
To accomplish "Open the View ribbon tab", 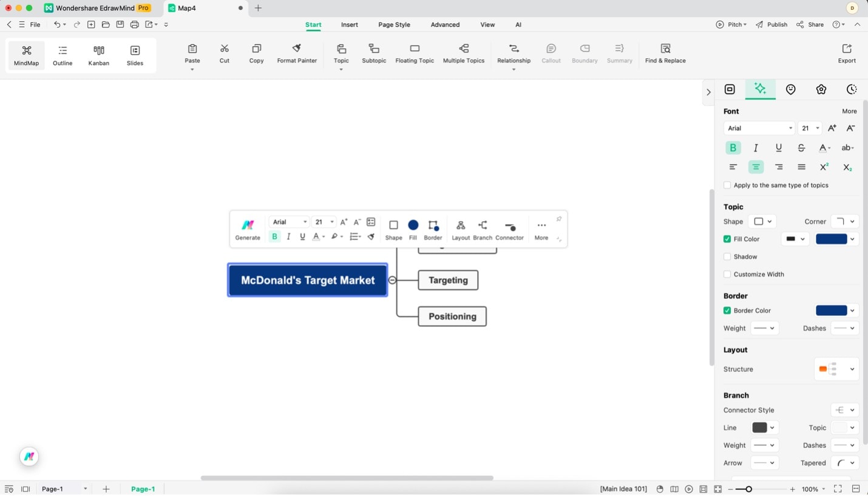I will (x=487, y=25).
